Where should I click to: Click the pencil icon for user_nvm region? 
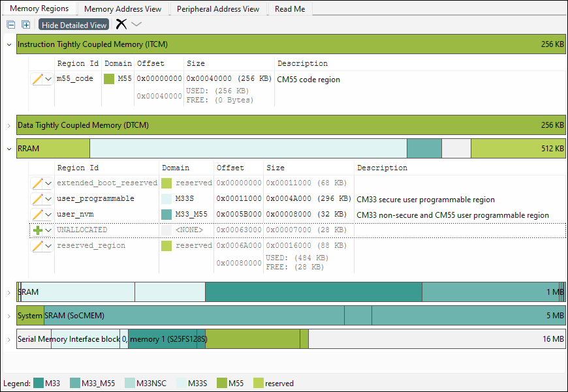coord(37,215)
